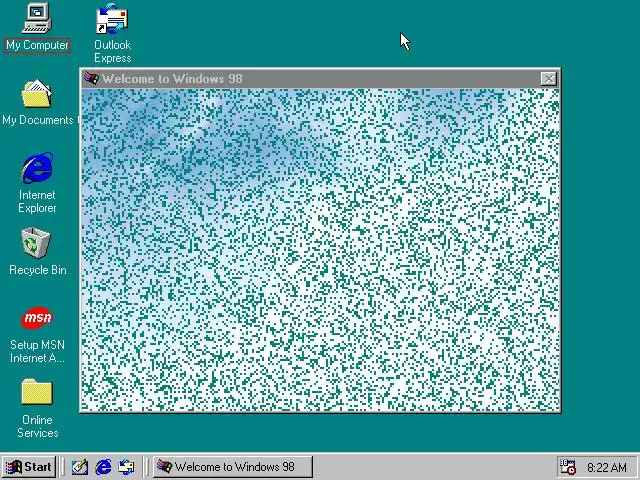Click the Outlook Express label text
640x480 pixels.
pos(113,51)
